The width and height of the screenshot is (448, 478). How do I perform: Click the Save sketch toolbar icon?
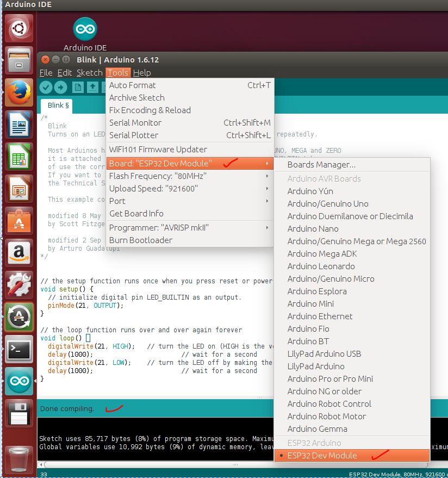tap(105, 88)
